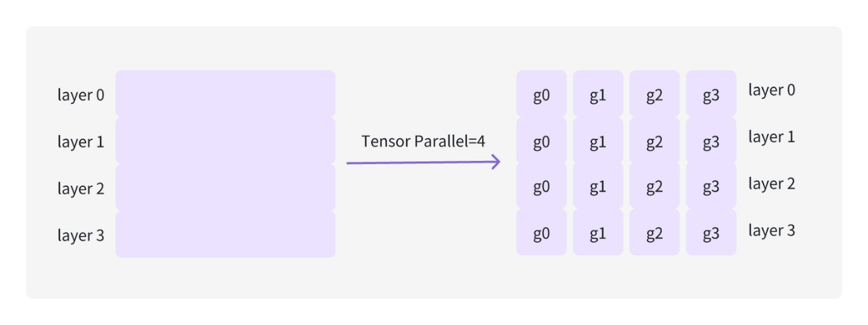Click the left-side layer 2 label

point(81,189)
